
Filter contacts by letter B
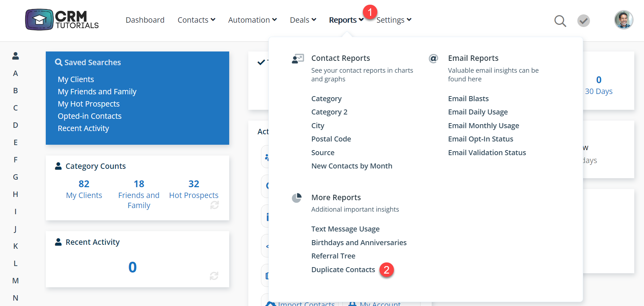click(15, 91)
